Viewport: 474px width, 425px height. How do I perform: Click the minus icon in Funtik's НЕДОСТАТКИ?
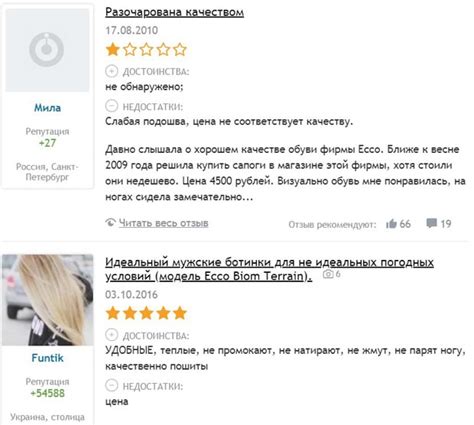(112, 385)
